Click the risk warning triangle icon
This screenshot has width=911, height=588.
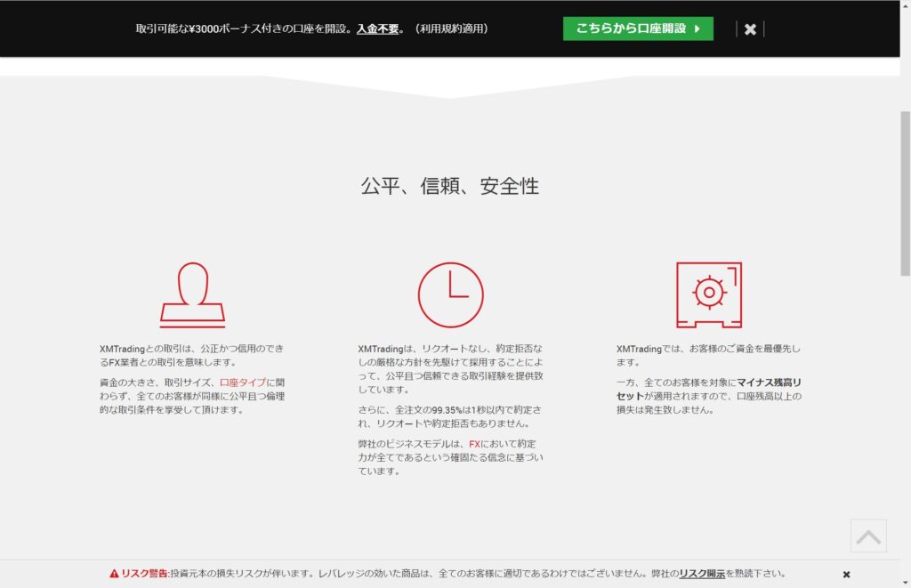point(115,574)
